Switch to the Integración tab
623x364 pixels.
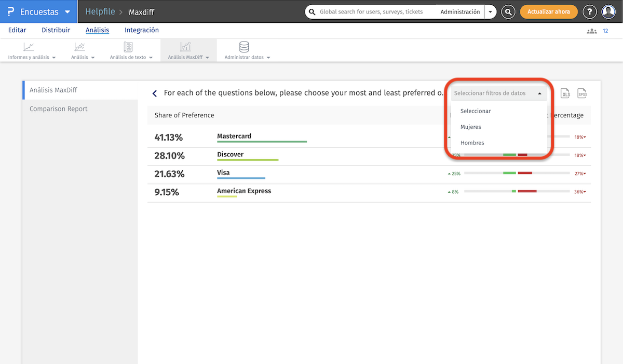coord(142,30)
